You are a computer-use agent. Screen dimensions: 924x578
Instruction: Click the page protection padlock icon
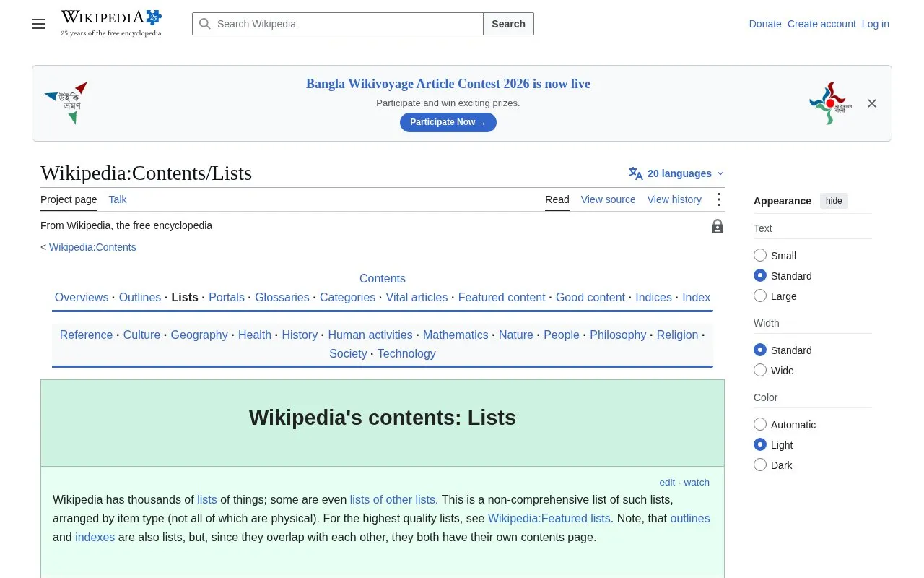[x=718, y=226]
